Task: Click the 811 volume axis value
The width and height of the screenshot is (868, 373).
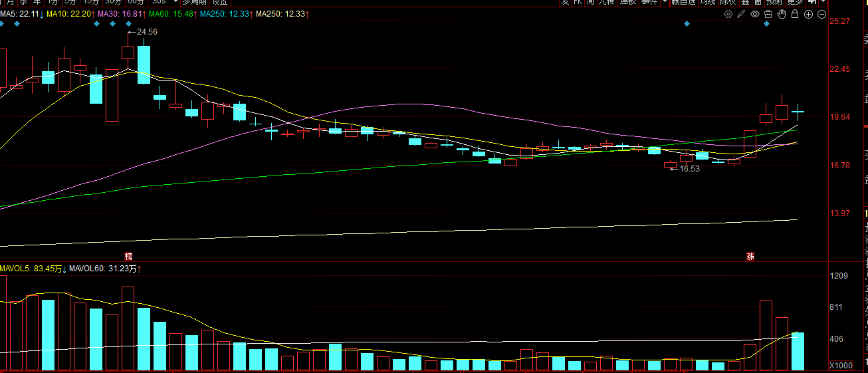Action: tap(837, 307)
